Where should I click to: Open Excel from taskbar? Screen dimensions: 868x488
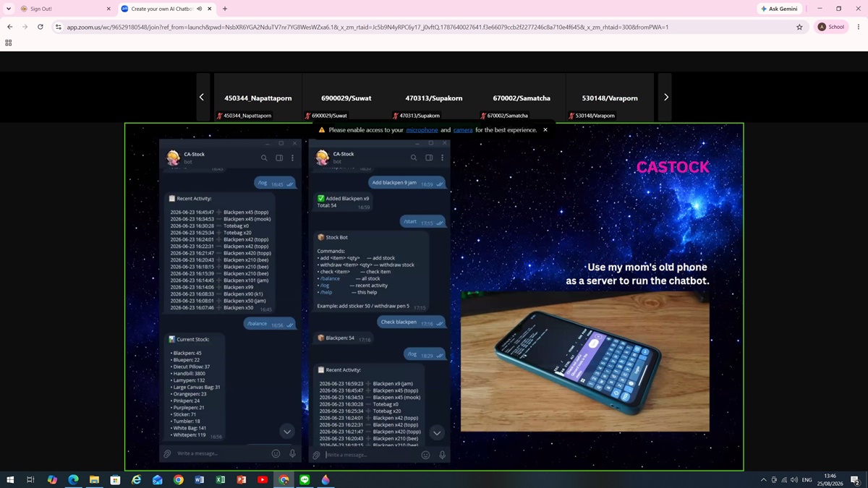[221, 479]
